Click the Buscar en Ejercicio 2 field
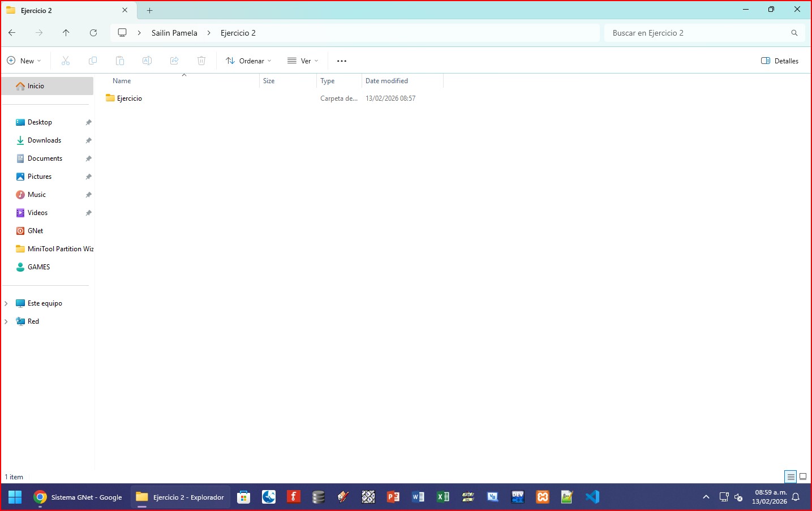 coord(696,33)
